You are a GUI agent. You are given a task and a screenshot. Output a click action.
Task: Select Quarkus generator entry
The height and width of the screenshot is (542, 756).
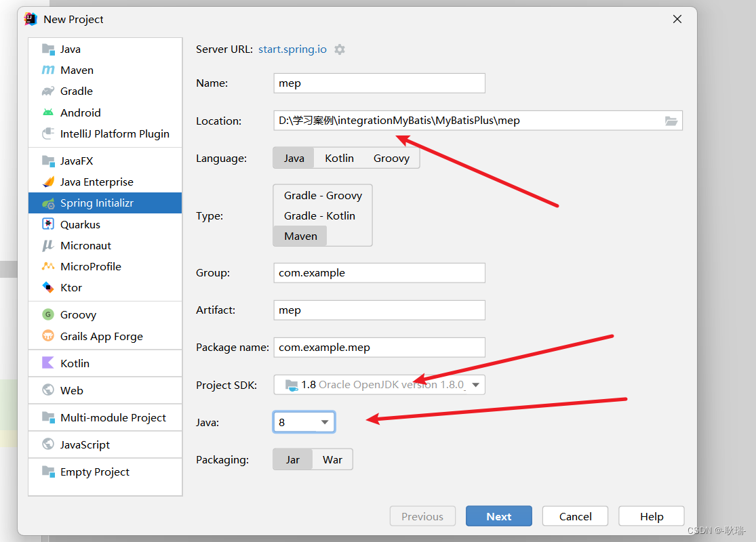[105, 224]
